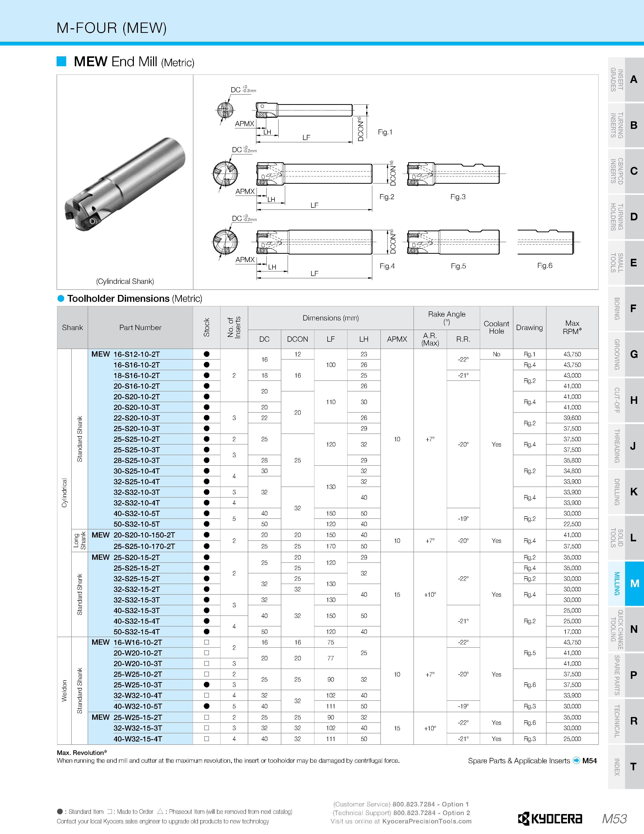The height and width of the screenshot is (834, 644).
Task: Select part number 32-S32-10-4T
Action: pyautogui.click(x=137, y=502)
